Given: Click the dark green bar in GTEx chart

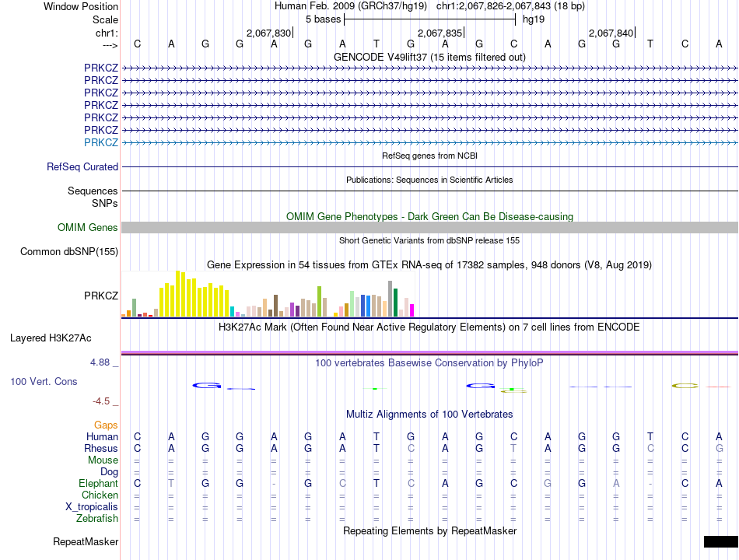Looking at the screenshot, I should (395, 302).
